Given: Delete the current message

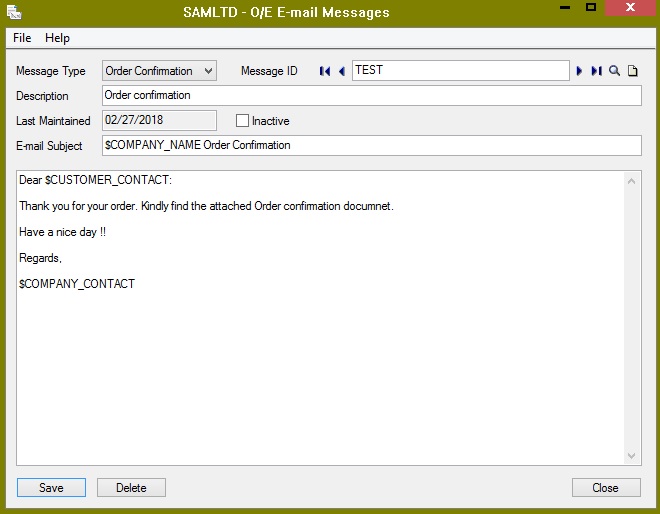Looking at the screenshot, I should [x=131, y=487].
